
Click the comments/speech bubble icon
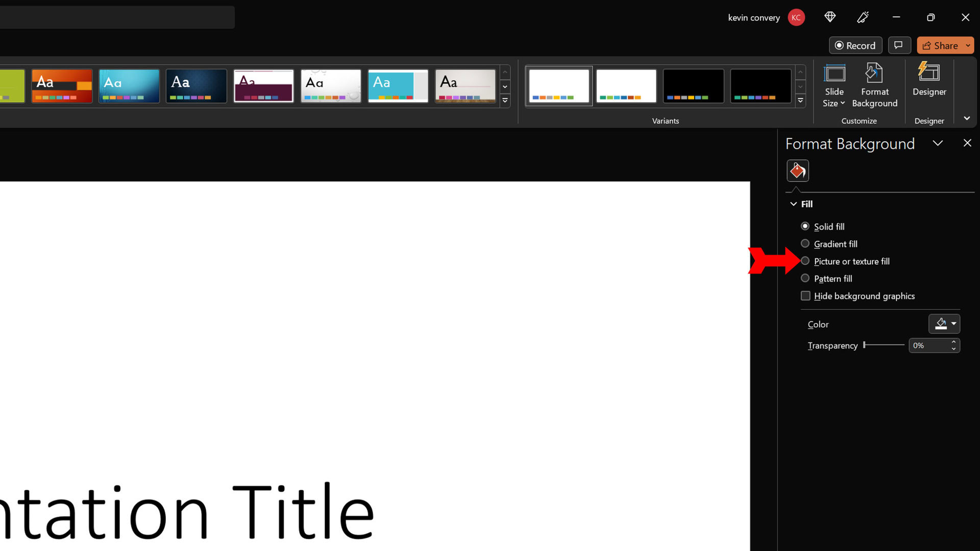[x=900, y=45]
